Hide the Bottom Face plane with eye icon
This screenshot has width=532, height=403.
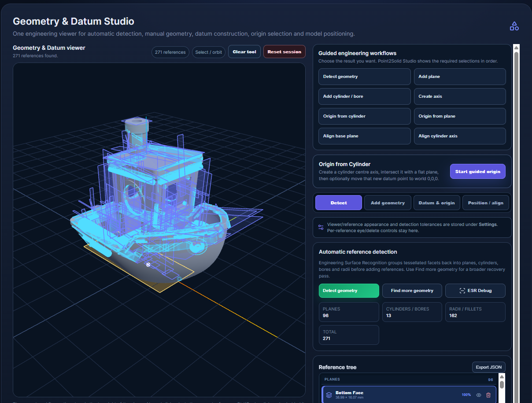click(x=479, y=395)
